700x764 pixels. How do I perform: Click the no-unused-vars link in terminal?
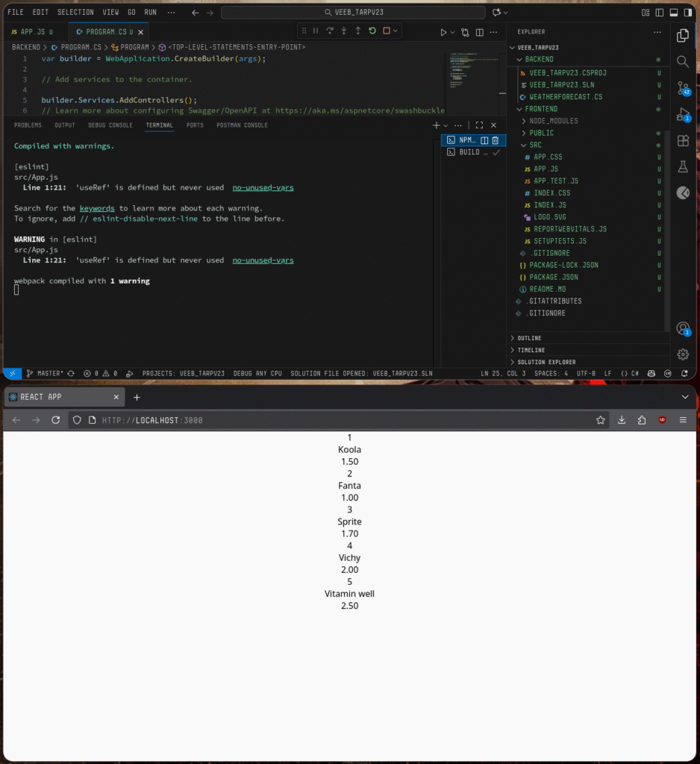click(263, 188)
